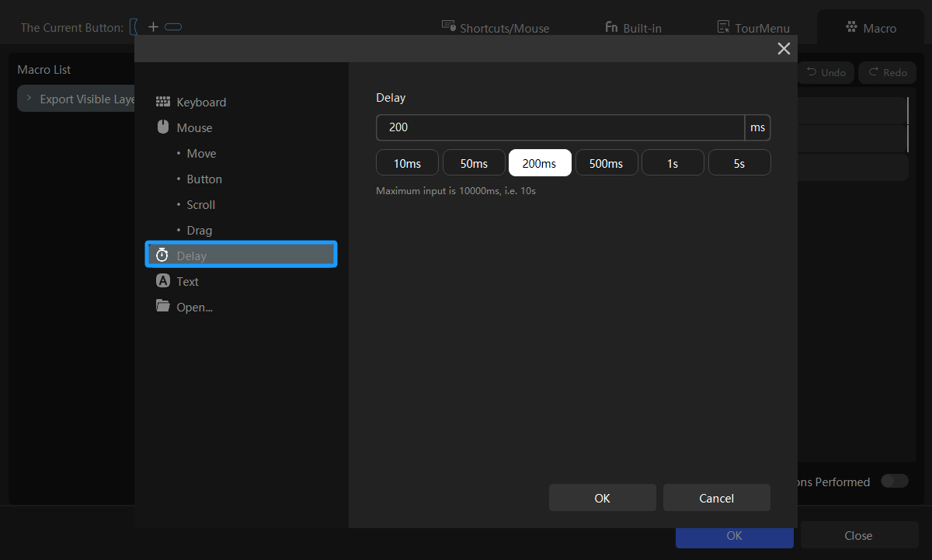Open the ms unit selector
Image resolution: width=932 pixels, height=560 pixels.
click(x=757, y=127)
